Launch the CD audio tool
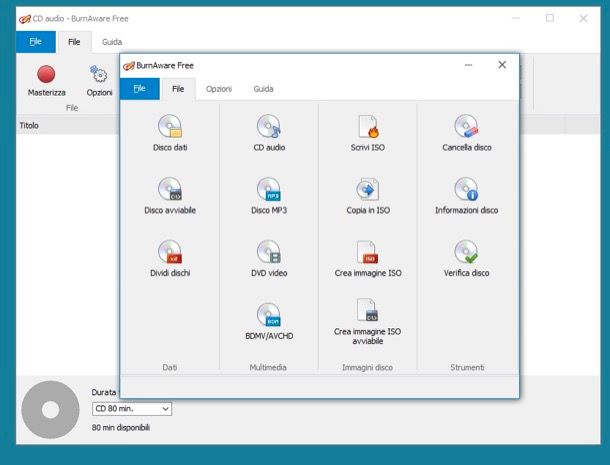610x465 pixels. pyautogui.click(x=269, y=133)
